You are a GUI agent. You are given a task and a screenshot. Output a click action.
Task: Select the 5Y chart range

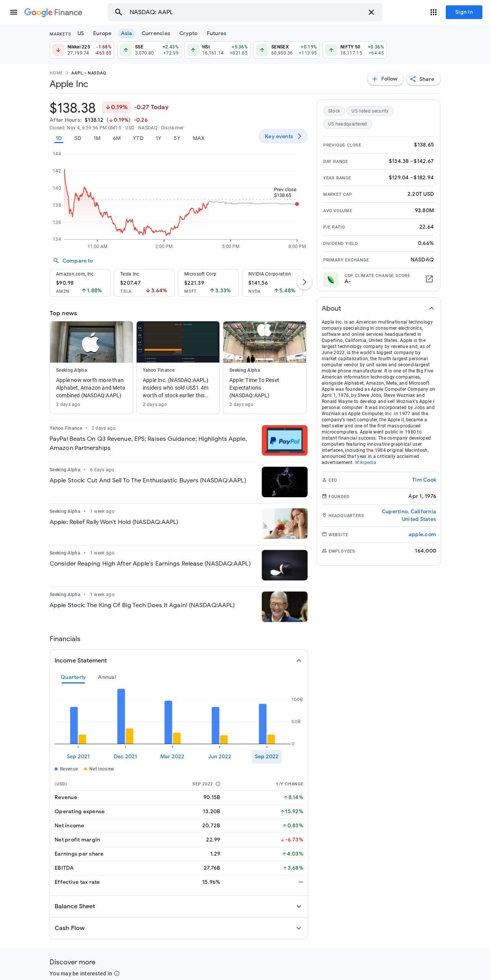(177, 138)
